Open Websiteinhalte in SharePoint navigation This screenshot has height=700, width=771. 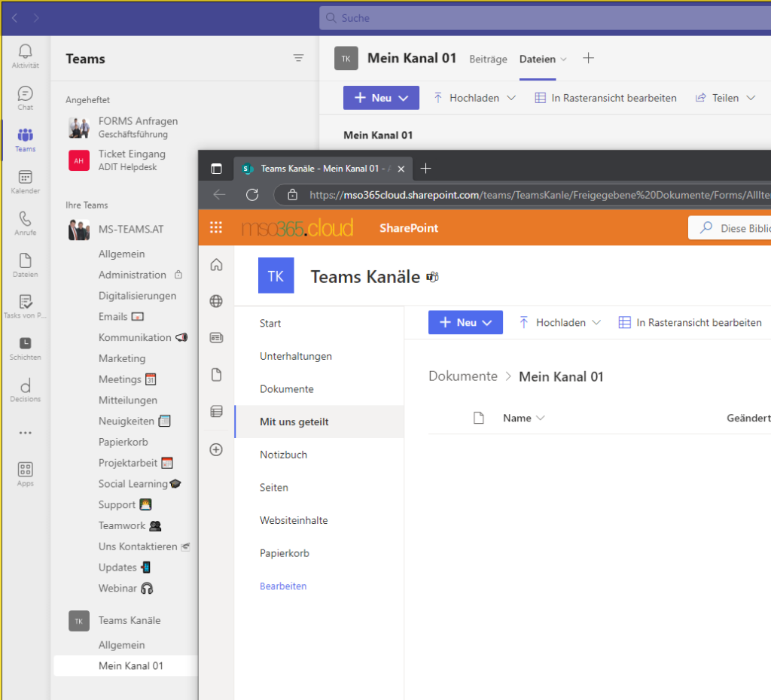294,520
